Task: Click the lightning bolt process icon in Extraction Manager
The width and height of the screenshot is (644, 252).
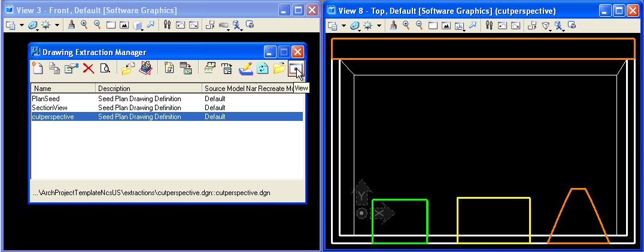Action: [x=146, y=68]
